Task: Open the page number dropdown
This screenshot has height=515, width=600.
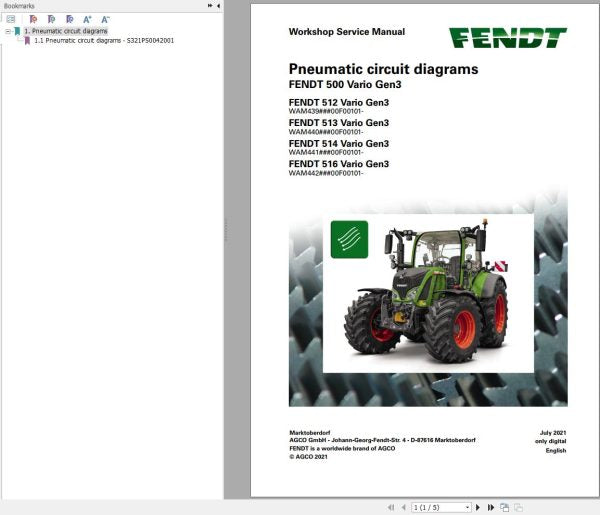Action: pos(469,507)
